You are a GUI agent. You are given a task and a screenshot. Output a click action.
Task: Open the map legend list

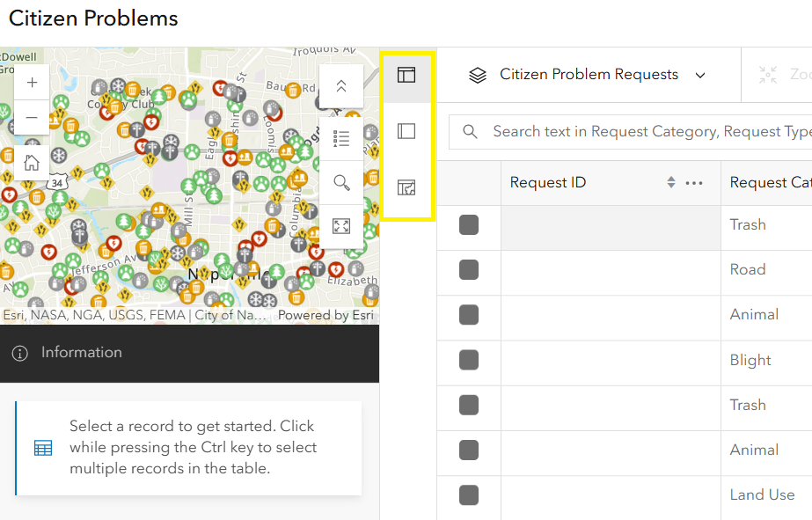[x=341, y=139]
